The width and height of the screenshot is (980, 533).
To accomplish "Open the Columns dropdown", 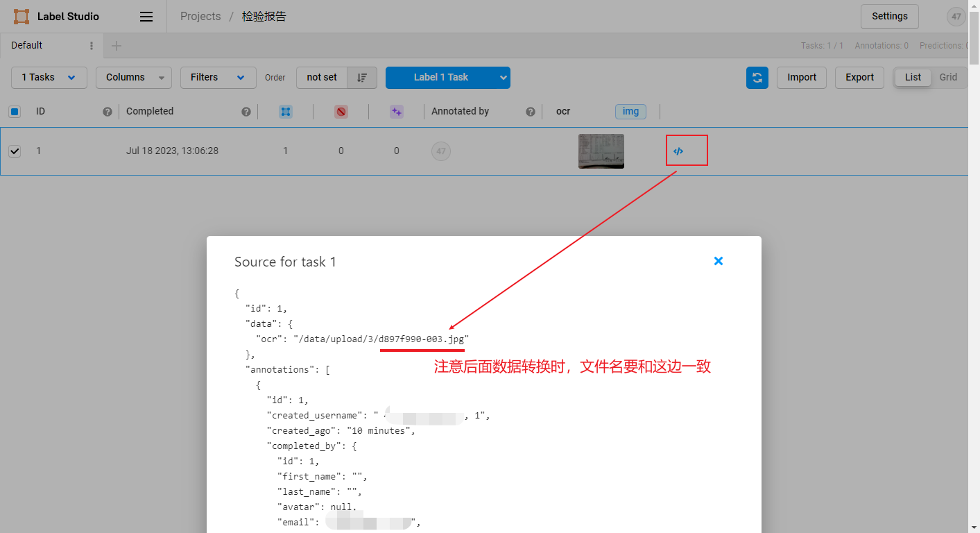I will tap(134, 78).
